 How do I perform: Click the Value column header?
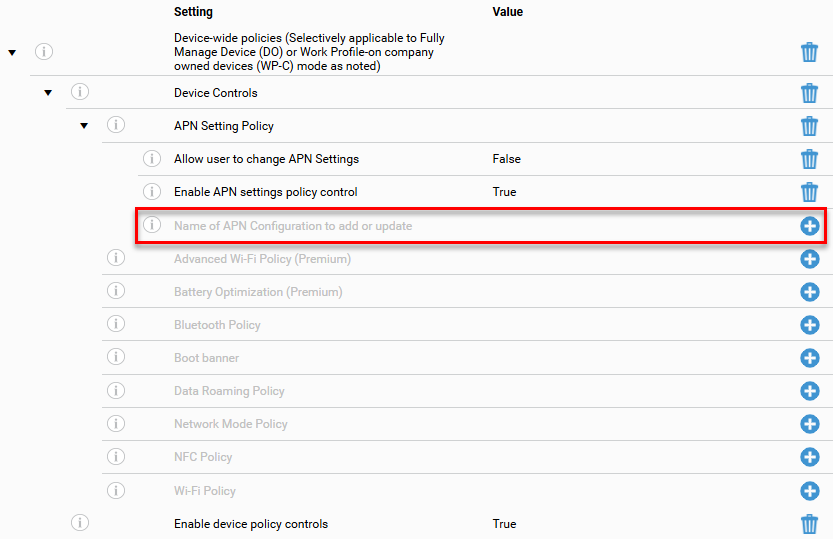[x=507, y=12]
